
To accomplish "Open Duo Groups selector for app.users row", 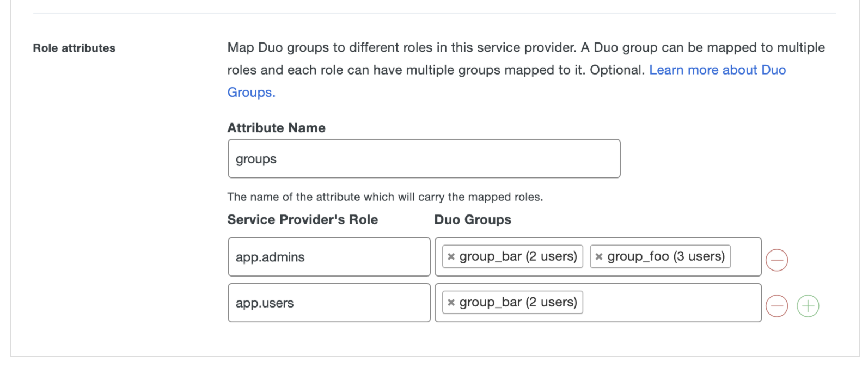I will [670, 303].
